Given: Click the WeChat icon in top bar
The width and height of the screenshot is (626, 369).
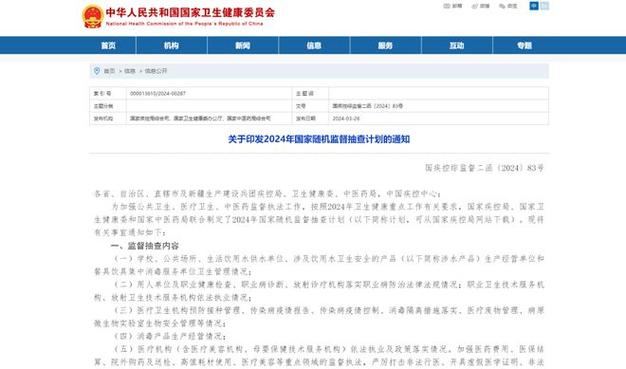Looking at the screenshot, I should pyautogui.click(x=502, y=6).
